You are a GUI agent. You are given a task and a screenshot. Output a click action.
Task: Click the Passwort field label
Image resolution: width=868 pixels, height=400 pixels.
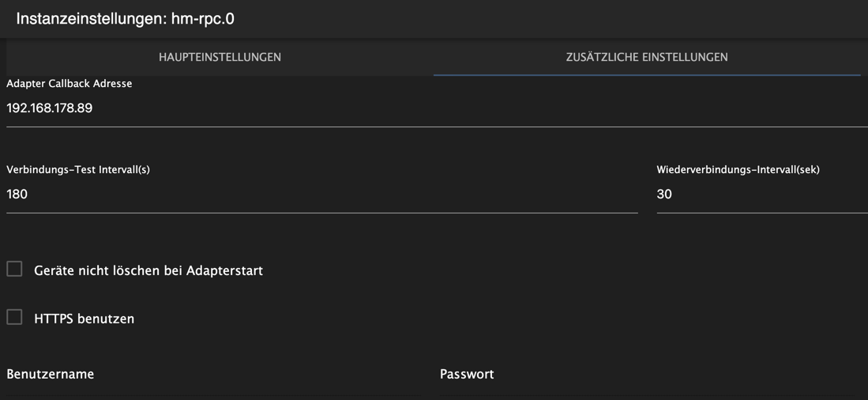point(467,374)
